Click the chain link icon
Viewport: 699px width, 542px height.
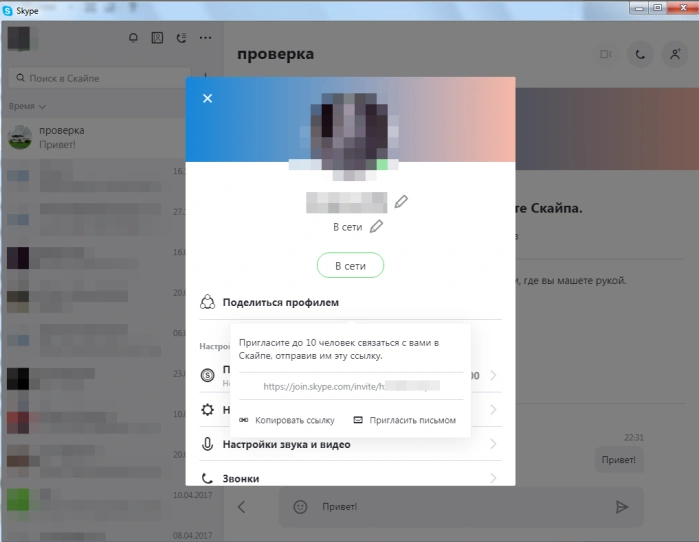tap(243, 420)
